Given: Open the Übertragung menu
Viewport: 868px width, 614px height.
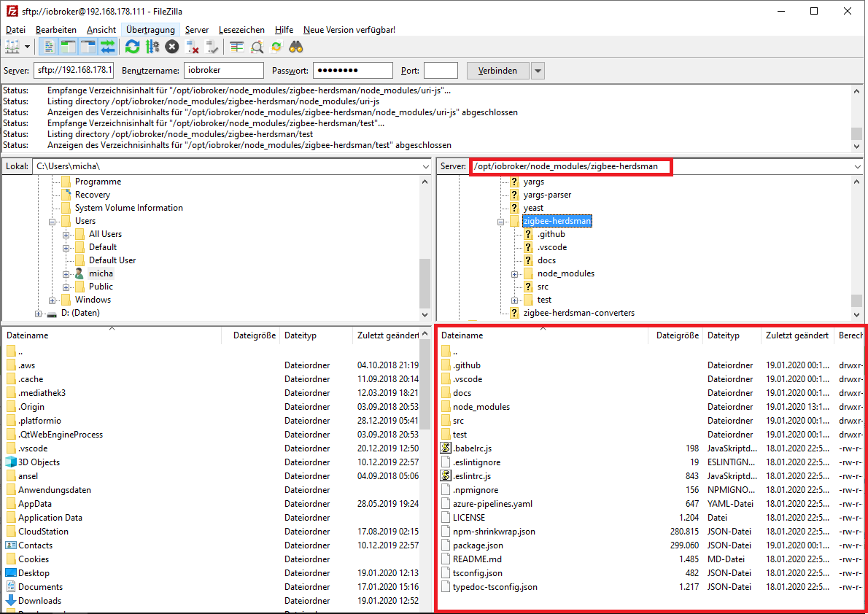Looking at the screenshot, I should click(x=150, y=30).
